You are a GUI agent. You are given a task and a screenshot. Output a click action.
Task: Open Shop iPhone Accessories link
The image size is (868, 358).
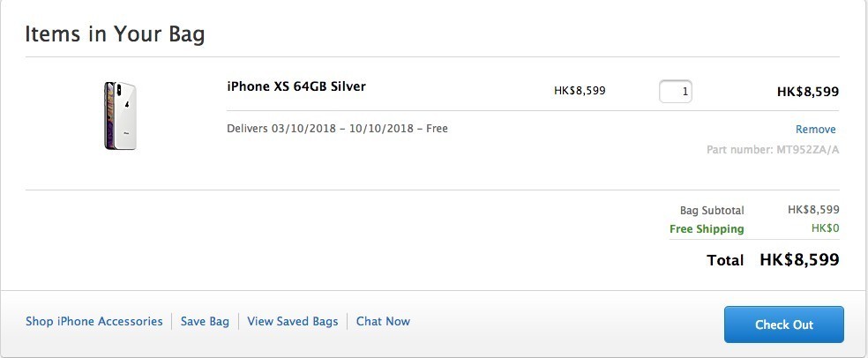[x=94, y=322]
